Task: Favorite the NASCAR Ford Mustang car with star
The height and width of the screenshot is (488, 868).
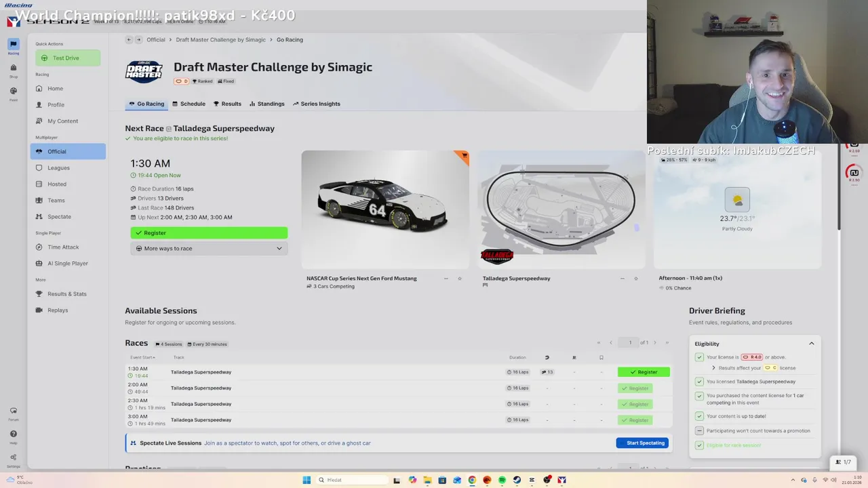Action: pos(459,279)
